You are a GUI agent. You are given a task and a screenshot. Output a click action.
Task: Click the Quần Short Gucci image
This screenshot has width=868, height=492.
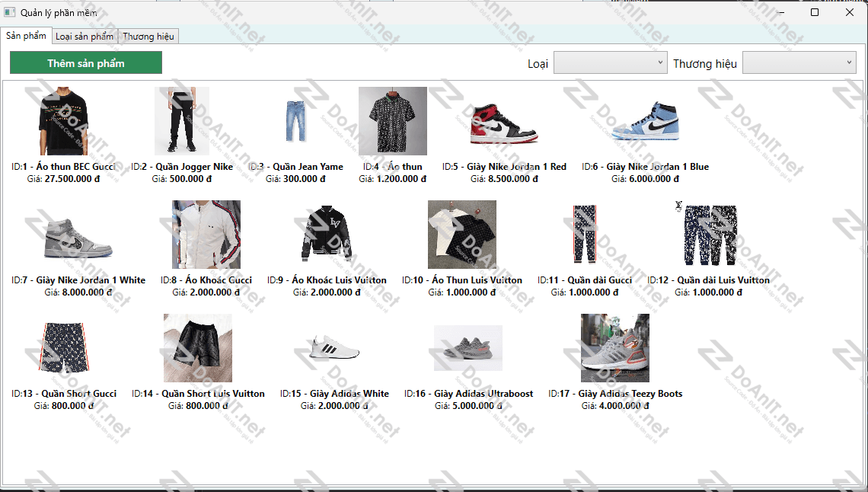click(64, 347)
